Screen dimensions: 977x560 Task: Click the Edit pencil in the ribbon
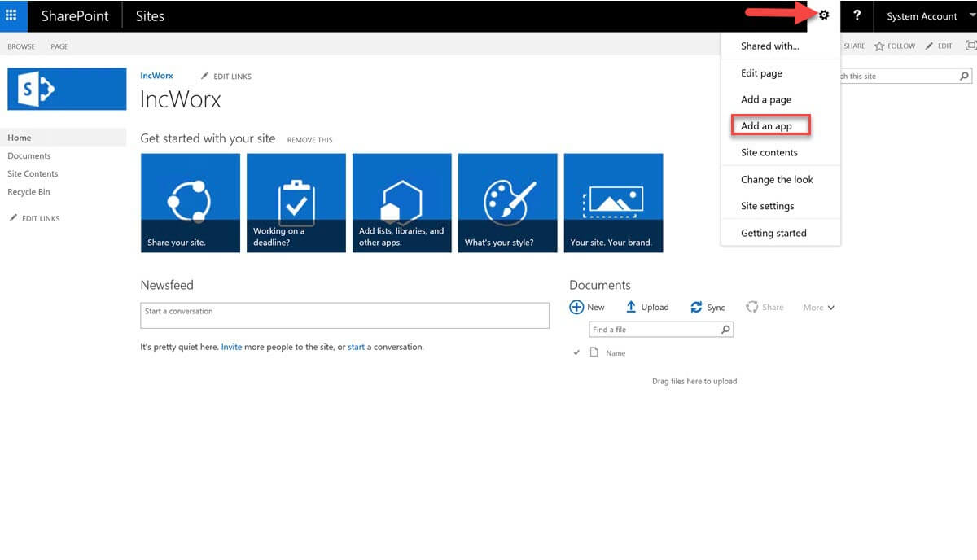click(x=929, y=46)
